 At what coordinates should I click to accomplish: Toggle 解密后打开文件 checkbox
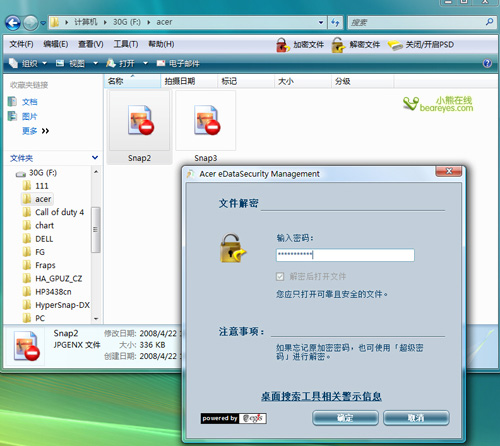(280, 276)
